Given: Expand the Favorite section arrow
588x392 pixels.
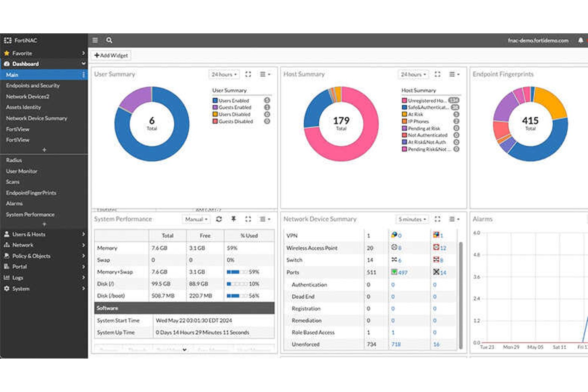Looking at the screenshot, I should tap(83, 53).
